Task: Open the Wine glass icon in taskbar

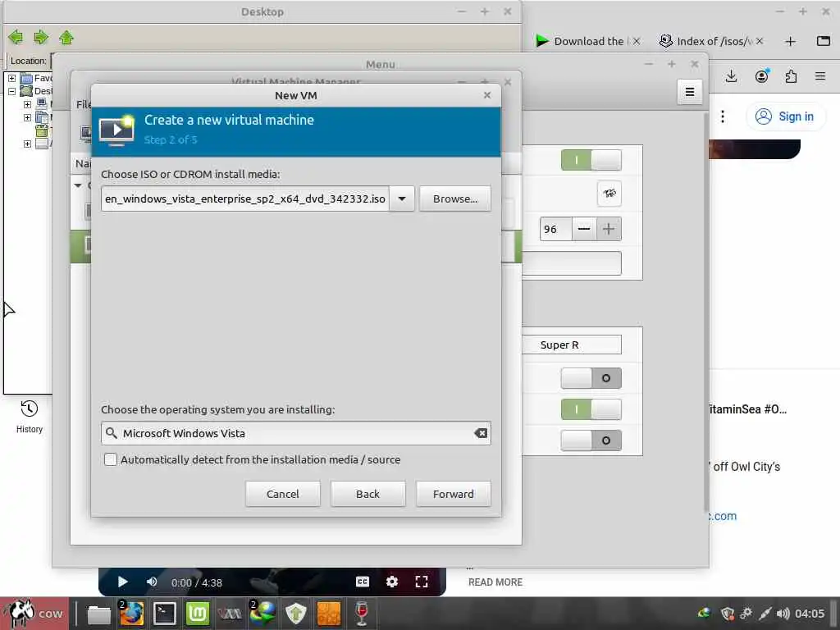Action: (362, 614)
